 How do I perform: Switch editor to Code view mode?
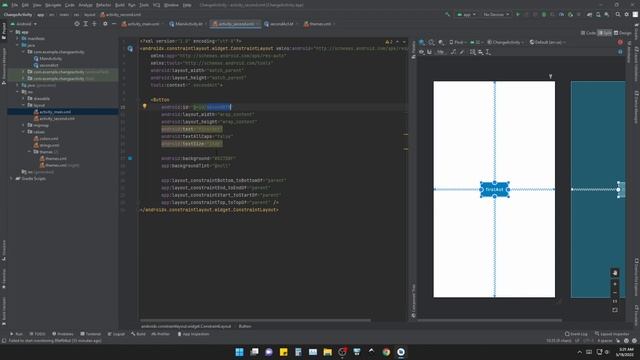tap(588, 33)
